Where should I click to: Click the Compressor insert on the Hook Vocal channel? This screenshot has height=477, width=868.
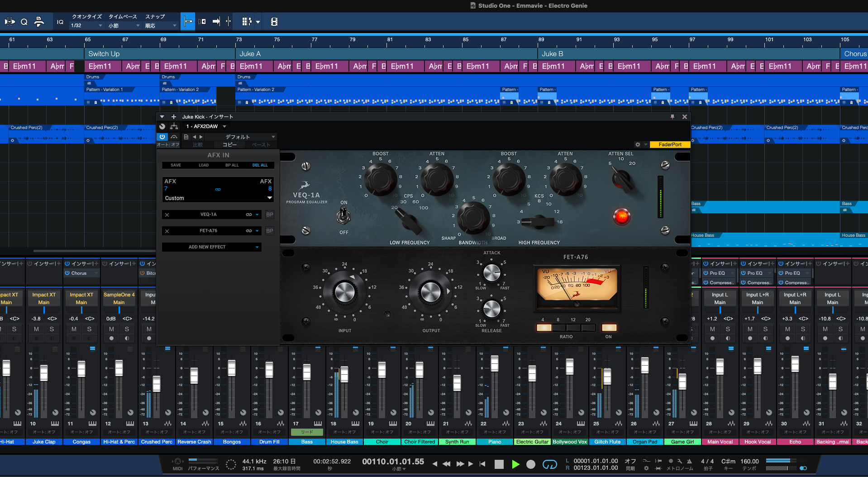coord(757,282)
